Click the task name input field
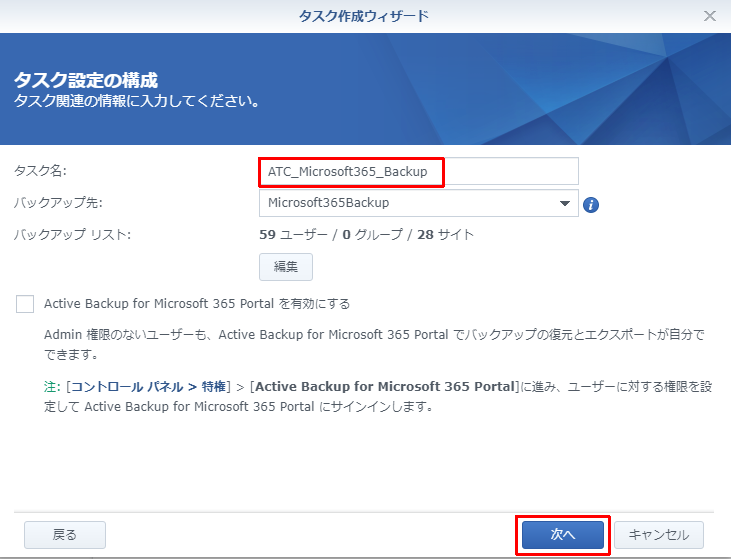 [419, 172]
